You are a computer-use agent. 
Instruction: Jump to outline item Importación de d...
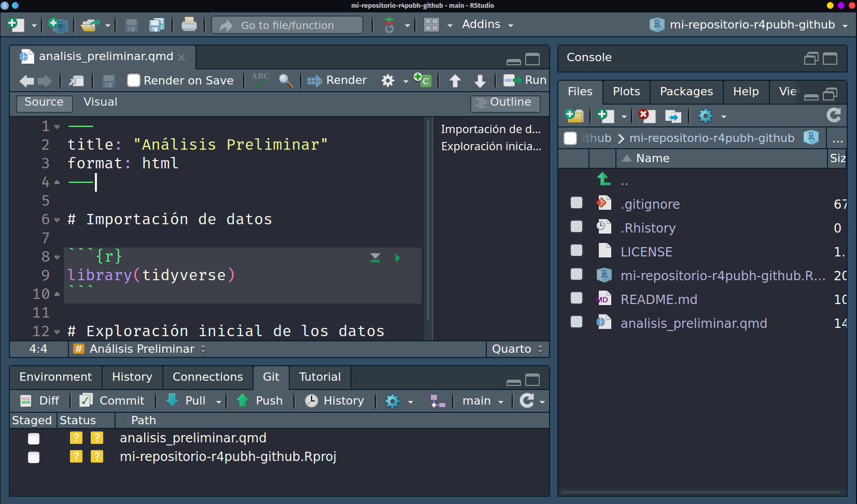click(x=490, y=129)
